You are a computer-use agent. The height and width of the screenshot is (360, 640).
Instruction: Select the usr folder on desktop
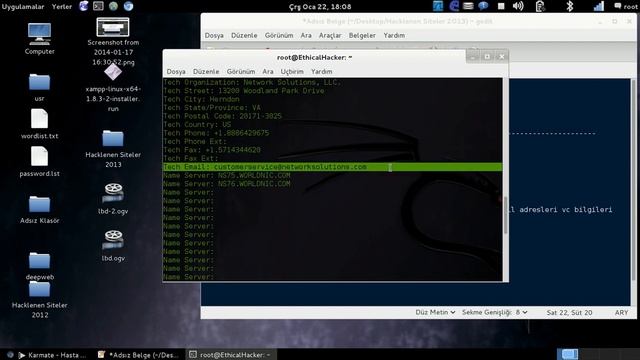click(x=40, y=87)
